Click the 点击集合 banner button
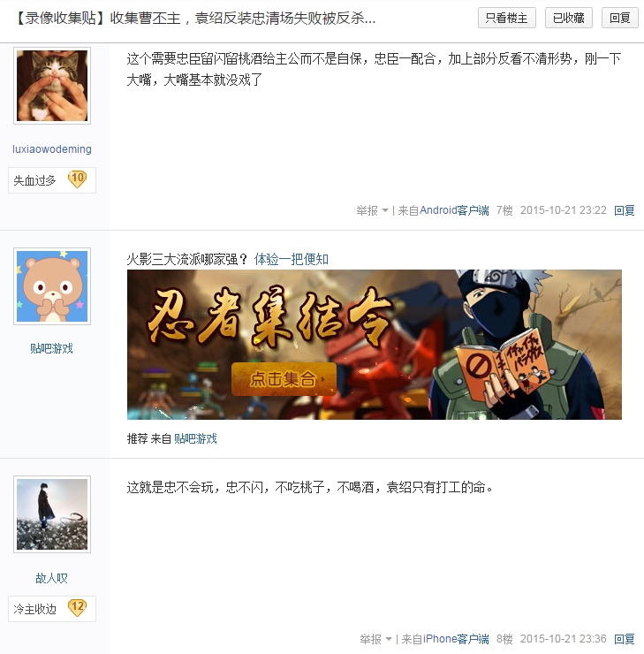Viewport: 644px width, 654px height. [284, 379]
